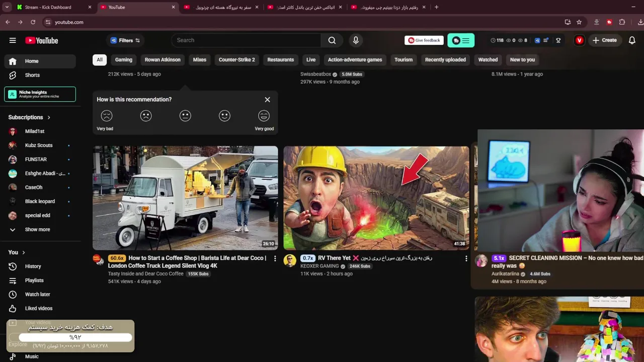644x362 pixels.
Task: Open more options for RV There Yet video
Action: (x=466, y=258)
